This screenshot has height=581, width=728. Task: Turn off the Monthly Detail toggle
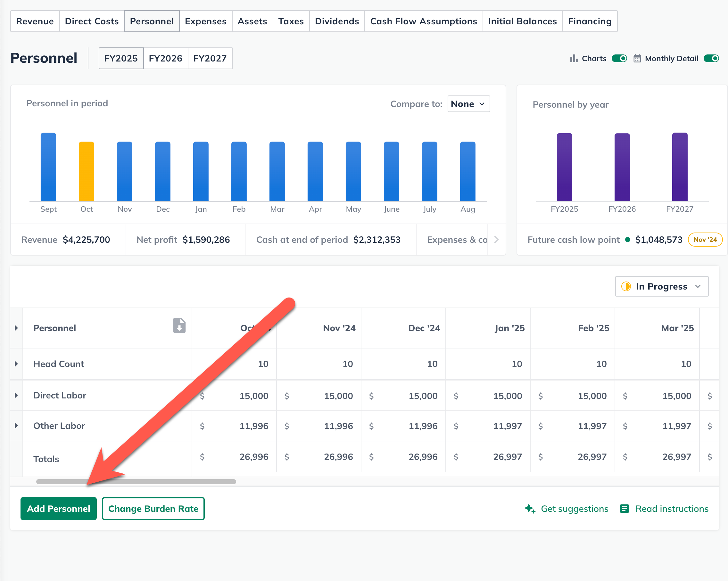(x=711, y=58)
